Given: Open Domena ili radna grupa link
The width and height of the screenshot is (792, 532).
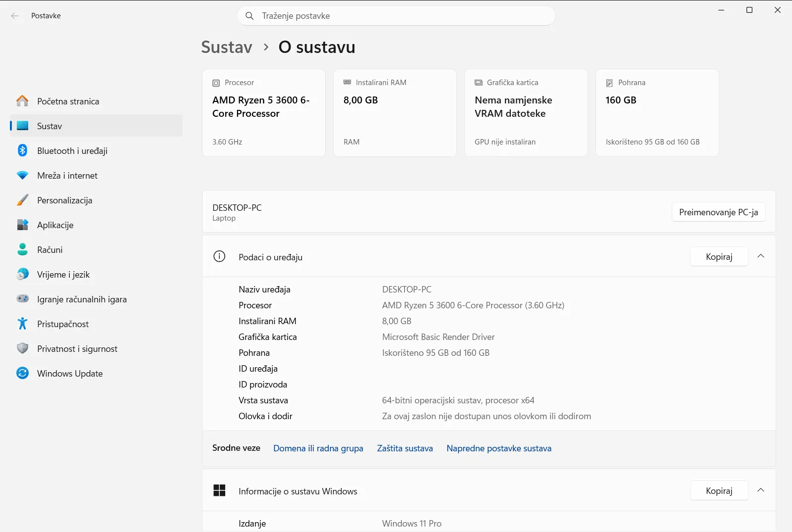Looking at the screenshot, I should 318,448.
